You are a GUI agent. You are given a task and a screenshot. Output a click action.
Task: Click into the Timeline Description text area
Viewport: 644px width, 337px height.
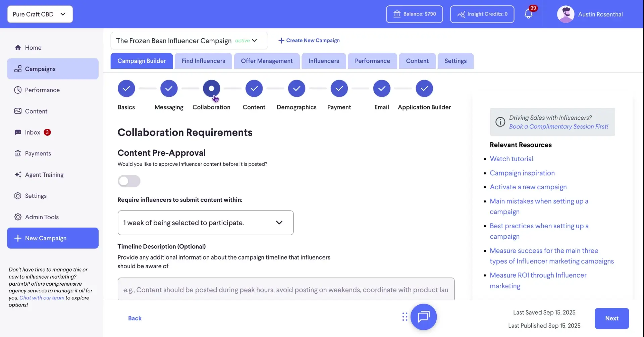click(x=285, y=290)
